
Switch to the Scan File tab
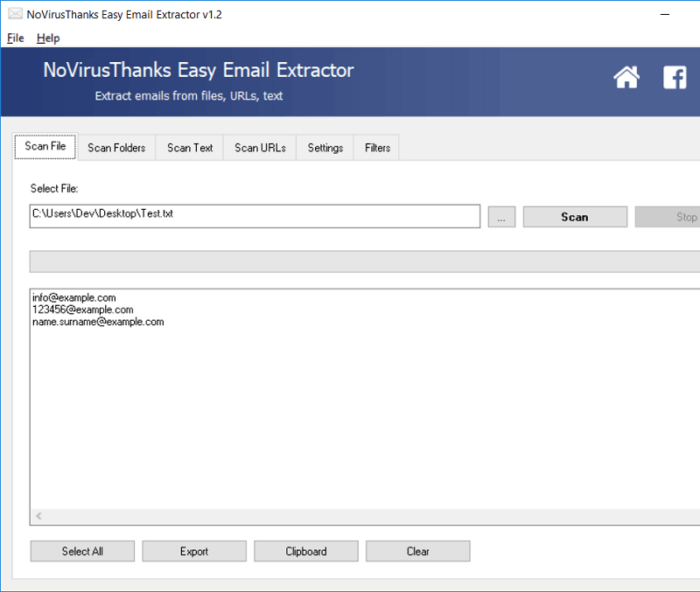pos(45,146)
